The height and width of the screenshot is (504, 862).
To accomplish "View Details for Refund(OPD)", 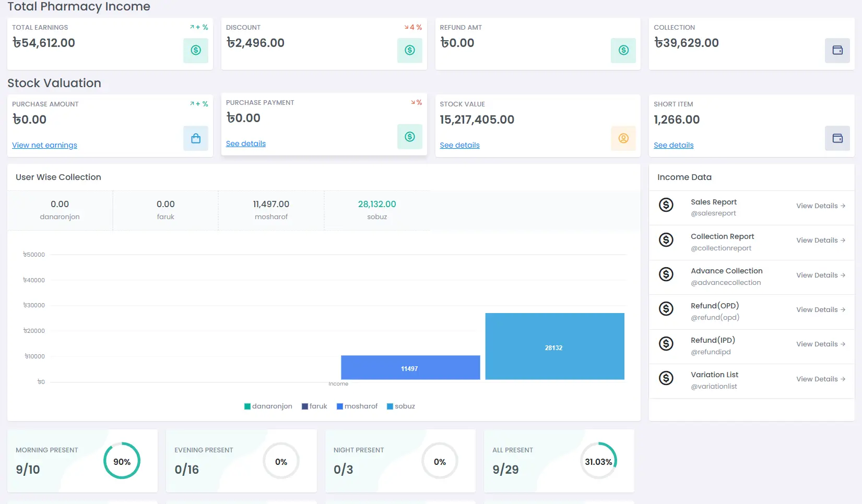I will click(821, 310).
